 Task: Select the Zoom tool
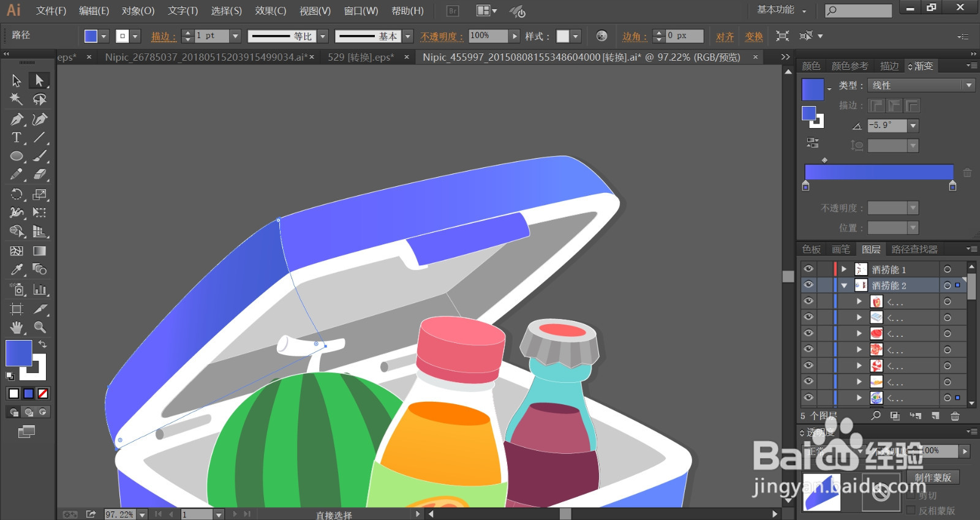(39, 327)
